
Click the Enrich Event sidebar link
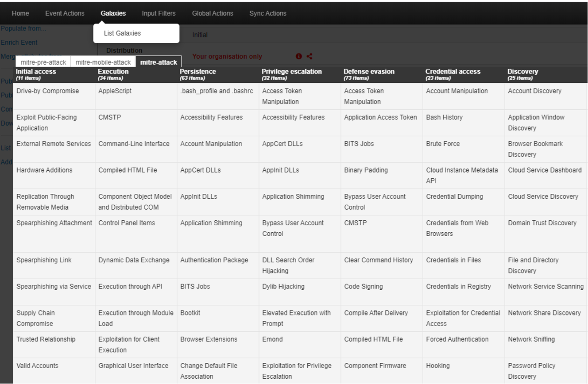tap(19, 42)
